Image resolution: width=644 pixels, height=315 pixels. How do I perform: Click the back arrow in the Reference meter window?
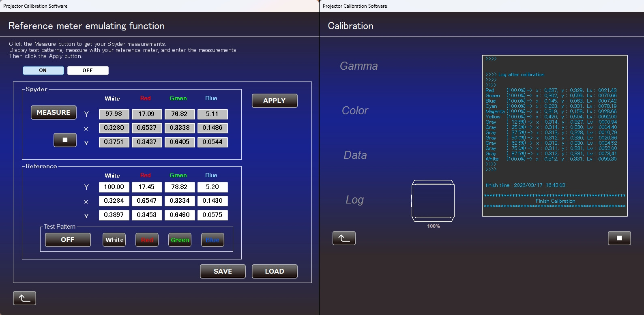(x=24, y=298)
